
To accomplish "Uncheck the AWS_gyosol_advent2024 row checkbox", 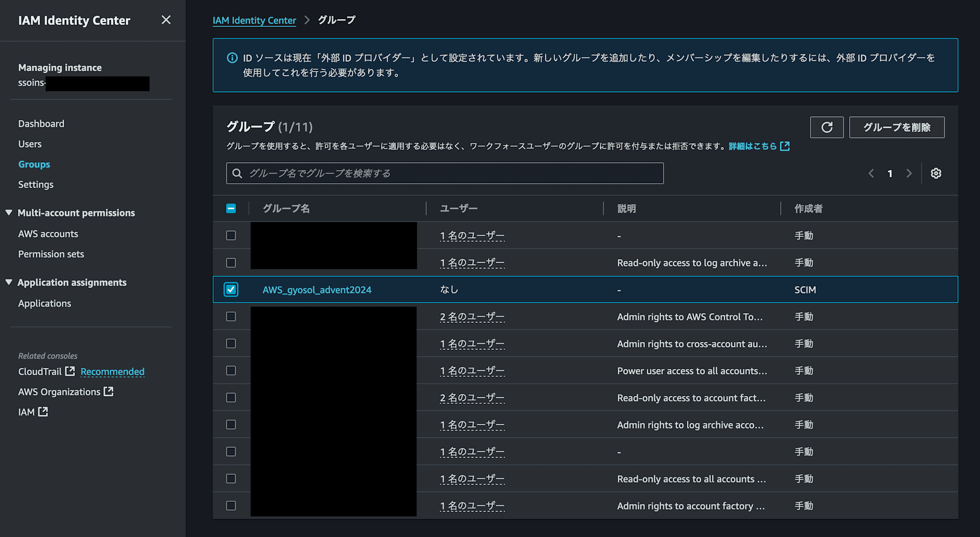I will pos(231,290).
